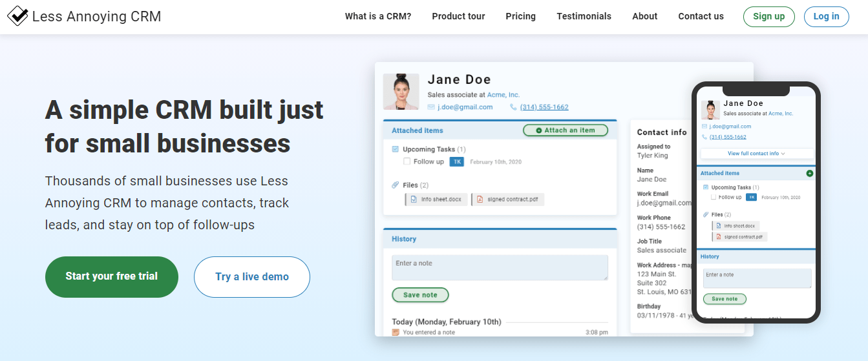Click the paperclip Files icon in the phone mockup
Image resolution: width=868 pixels, height=361 pixels.
[704, 214]
